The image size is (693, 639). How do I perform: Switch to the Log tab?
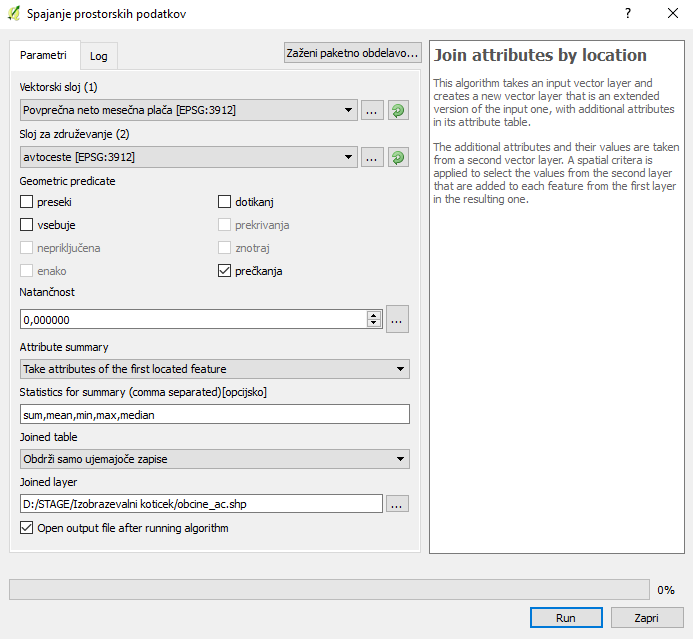pyautogui.click(x=98, y=56)
